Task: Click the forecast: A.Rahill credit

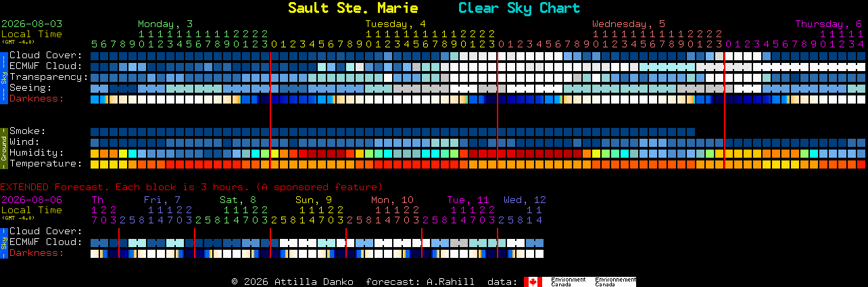Action: (x=420, y=282)
